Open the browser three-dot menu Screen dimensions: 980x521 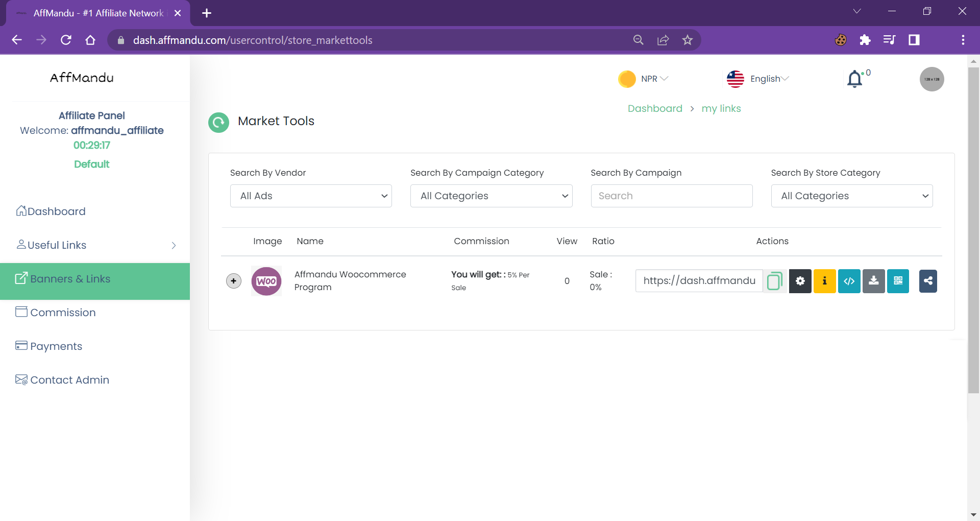pos(963,40)
